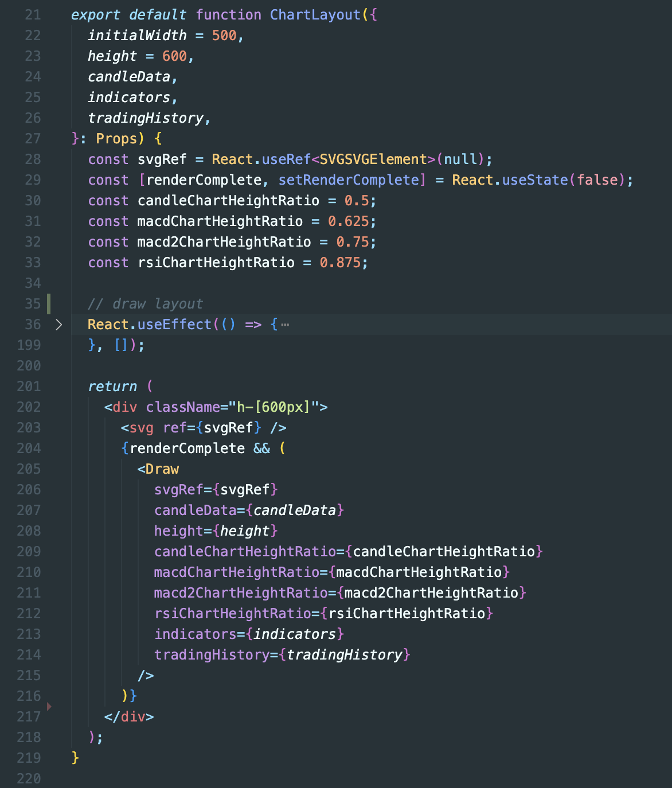Image resolution: width=672 pixels, height=788 pixels.
Task: Click useRef call on line 28
Action: tap(286, 159)
